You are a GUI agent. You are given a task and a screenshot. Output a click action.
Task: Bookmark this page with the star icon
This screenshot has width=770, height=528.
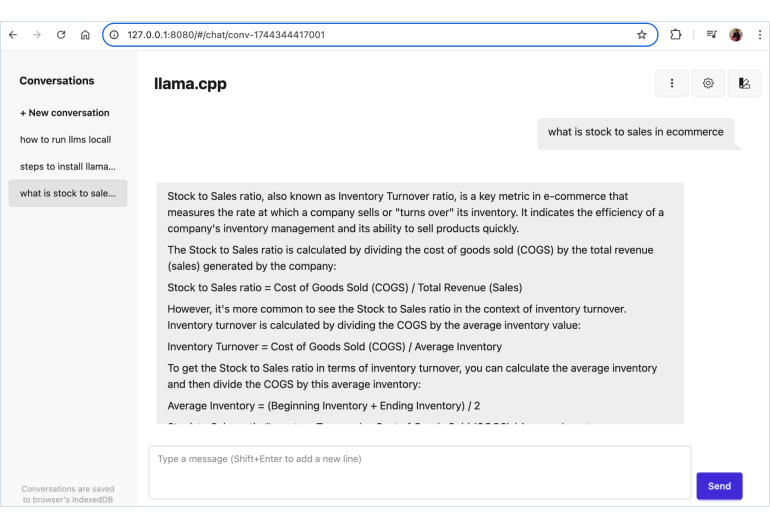coord(641,35)
